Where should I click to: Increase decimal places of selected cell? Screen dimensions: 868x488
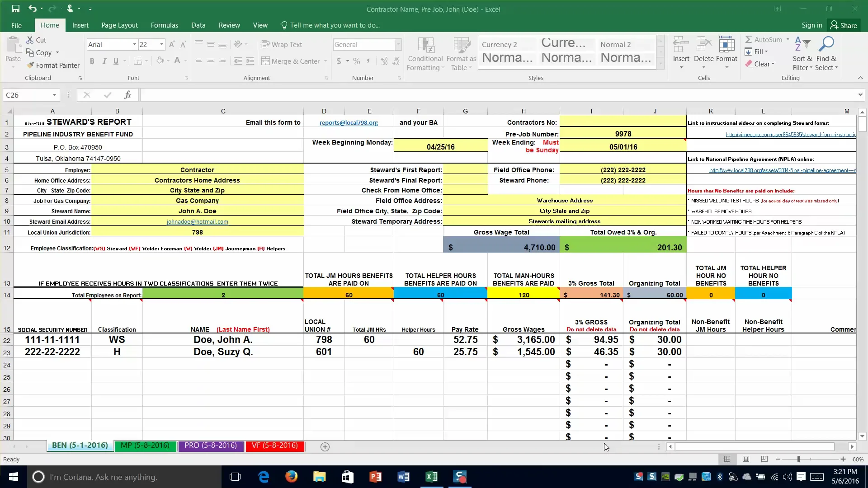point(383,61)
